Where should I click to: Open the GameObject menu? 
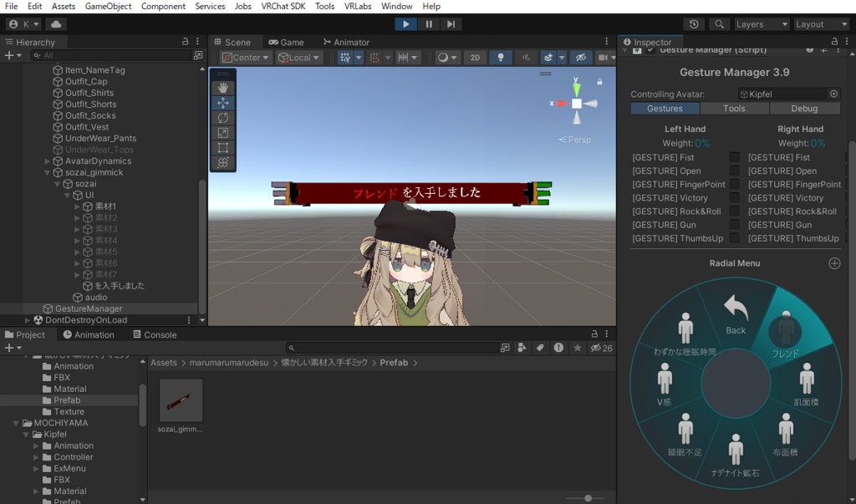point(108,6)
